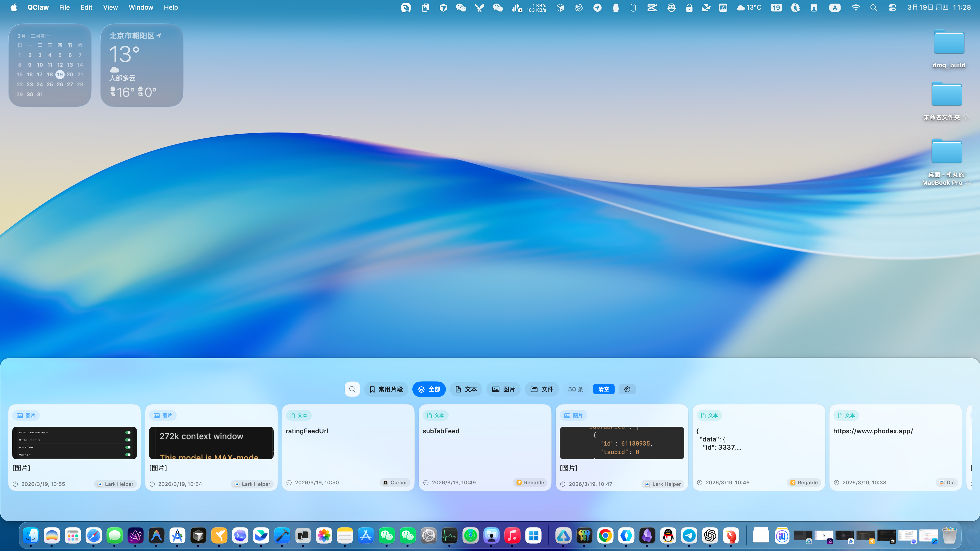Open the Window menu
980x551 pixels.
point(141,7)
